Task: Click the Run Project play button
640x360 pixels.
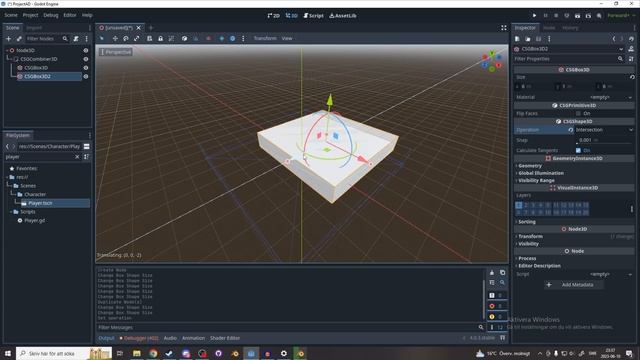Action: (x=534, y=16)
